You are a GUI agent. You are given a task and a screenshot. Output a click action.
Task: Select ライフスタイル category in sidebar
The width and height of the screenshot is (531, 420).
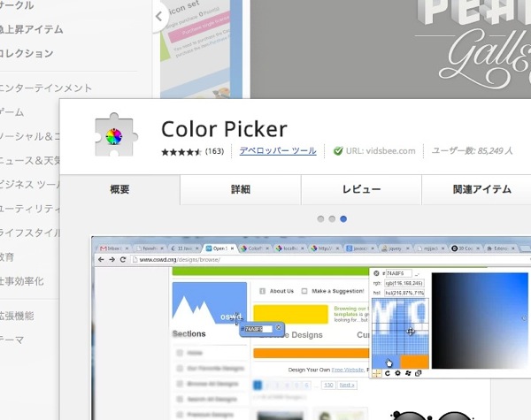point(29,233)
